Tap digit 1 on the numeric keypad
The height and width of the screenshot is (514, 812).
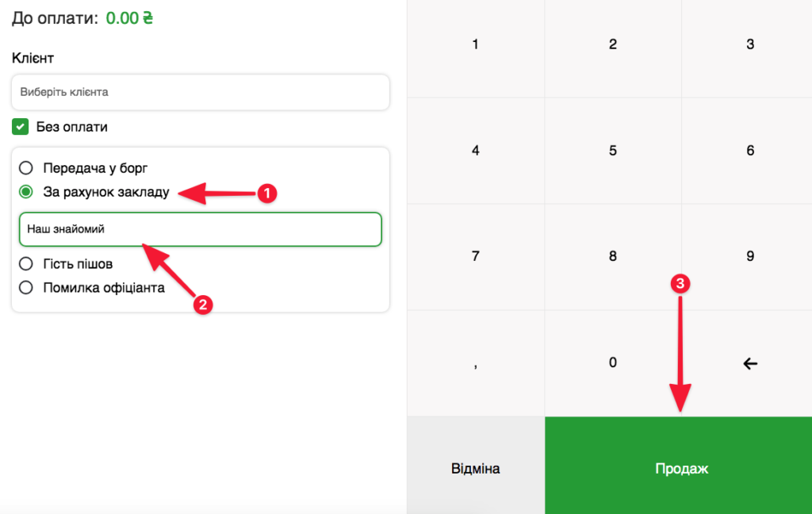[x=476, y=45]
